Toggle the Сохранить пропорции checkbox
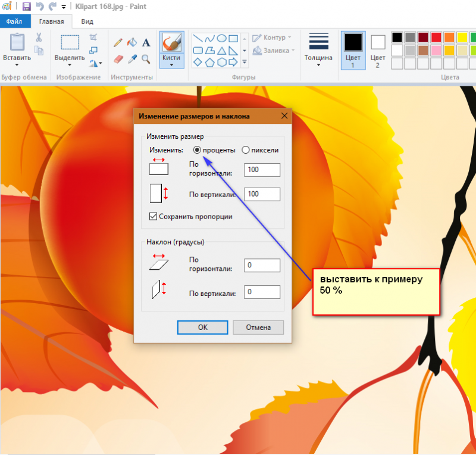The image size is (476, 455). 154,216
